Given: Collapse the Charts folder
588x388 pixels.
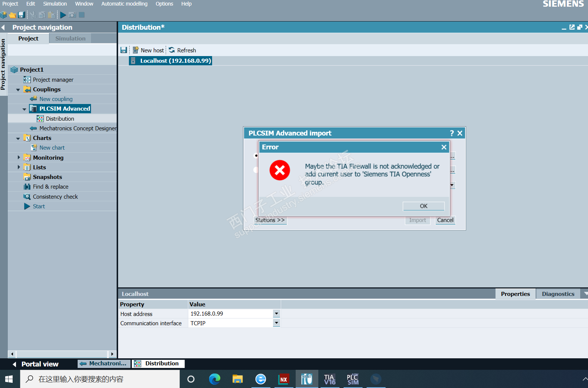Looking at the screenshot, I should click(x=18, y=138).
